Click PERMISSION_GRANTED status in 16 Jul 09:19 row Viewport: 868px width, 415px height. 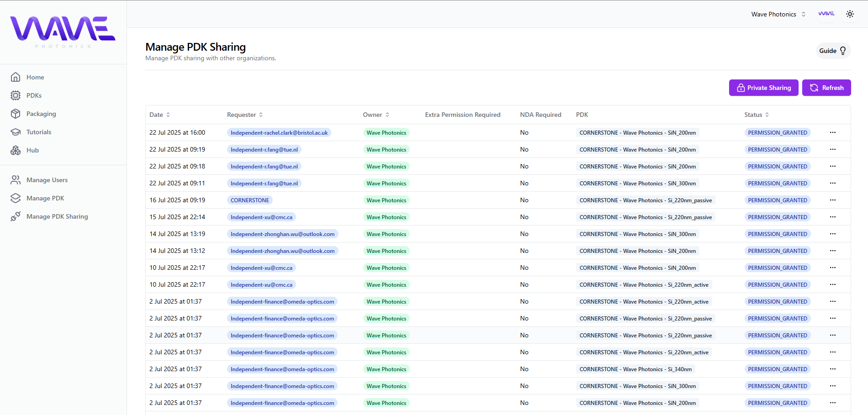point(778,200)
